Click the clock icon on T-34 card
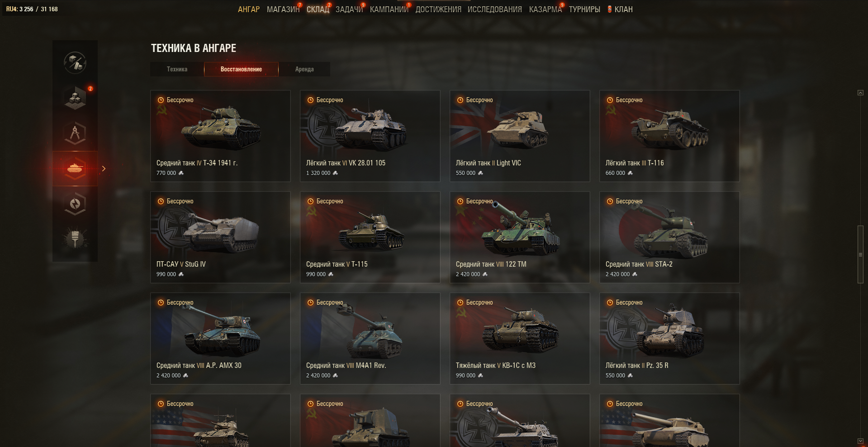Image resolution: width=868 pixels, height=447 pixels. point(161,100)
